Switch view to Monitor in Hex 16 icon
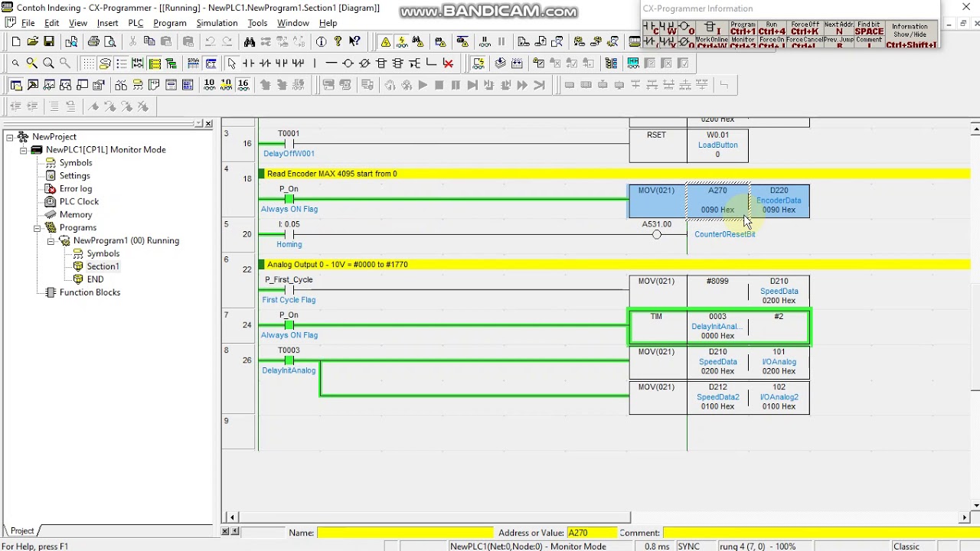 (243, 85)
